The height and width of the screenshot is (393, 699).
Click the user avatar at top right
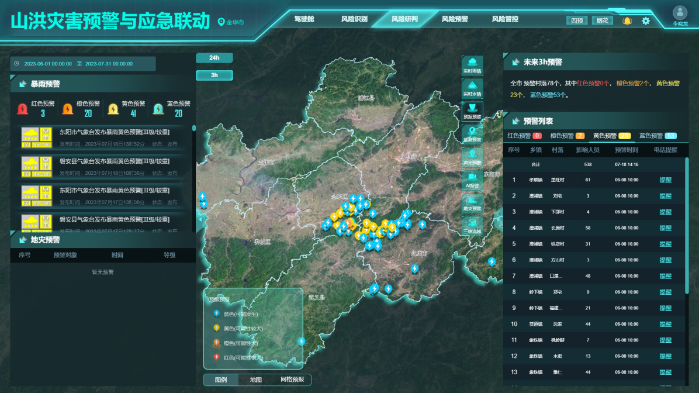[680, 12]
